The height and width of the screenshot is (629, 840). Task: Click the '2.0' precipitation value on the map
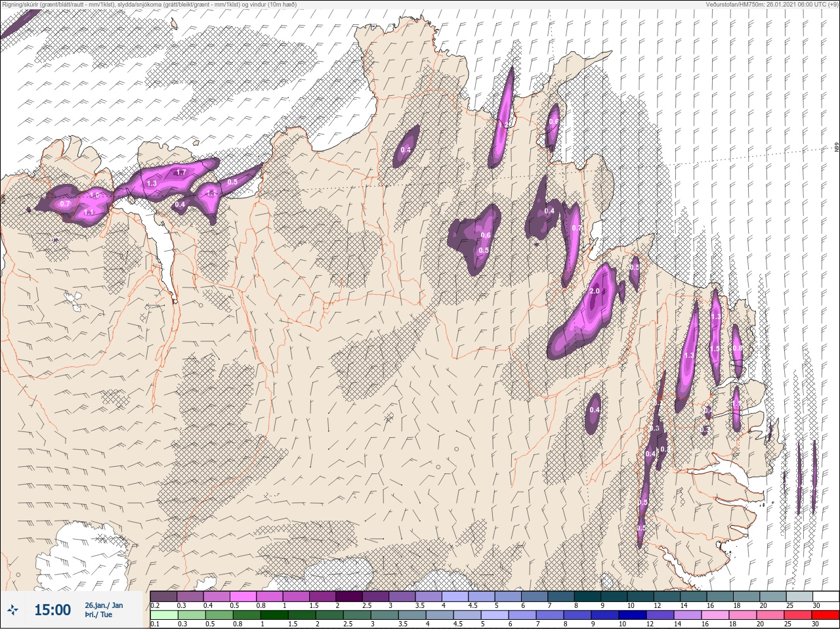(x=595, y=291)
